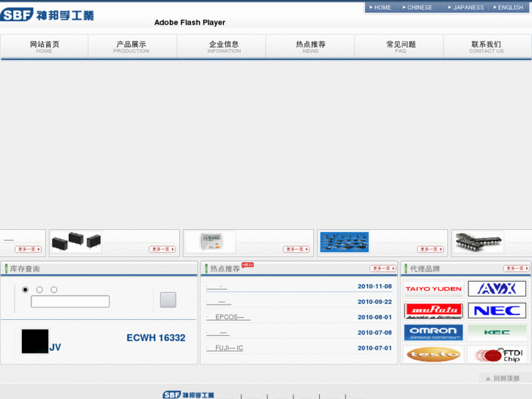Open the 常见问题 FAQ menu
532x399 pixels.
[x=400, y=47]
